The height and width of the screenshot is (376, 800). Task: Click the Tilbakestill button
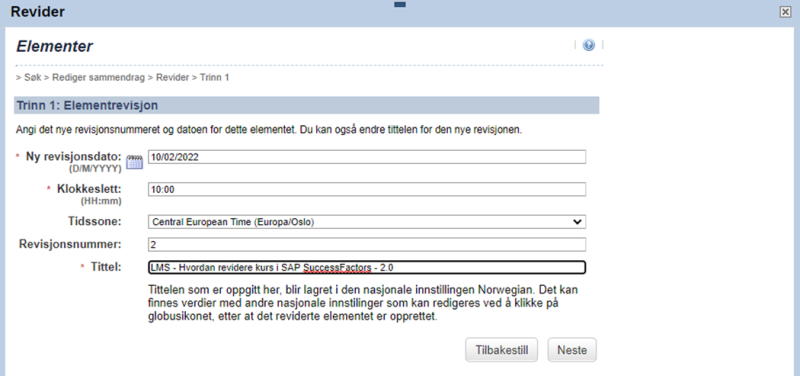click(502, 350)
